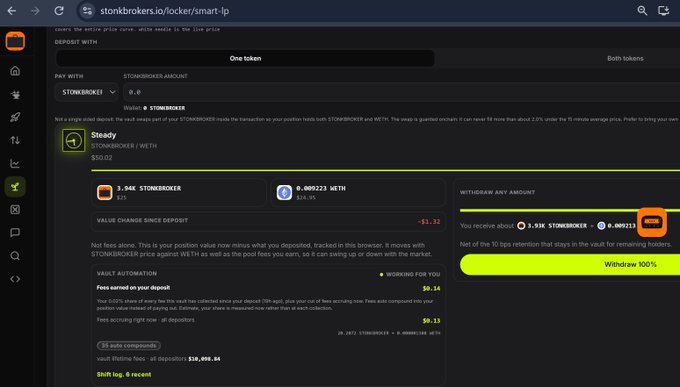Reload the page with the refresh icon
Image resolution: width=680 pixels, height=387 pixels.
59,11
